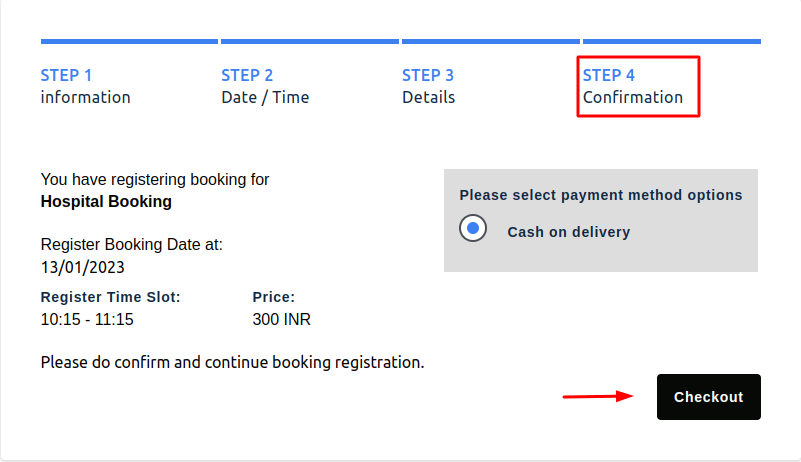
Task: Click the confirm and continue booking message
Action: (x=232, y=361)
